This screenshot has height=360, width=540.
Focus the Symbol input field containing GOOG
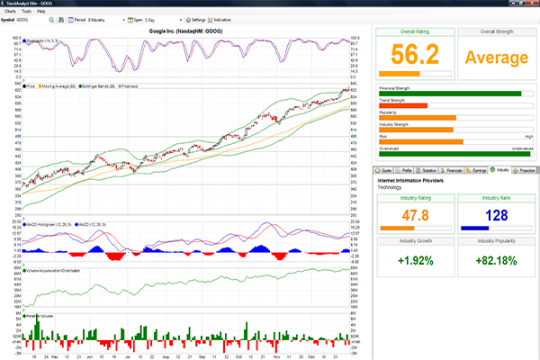pos(31,20)
